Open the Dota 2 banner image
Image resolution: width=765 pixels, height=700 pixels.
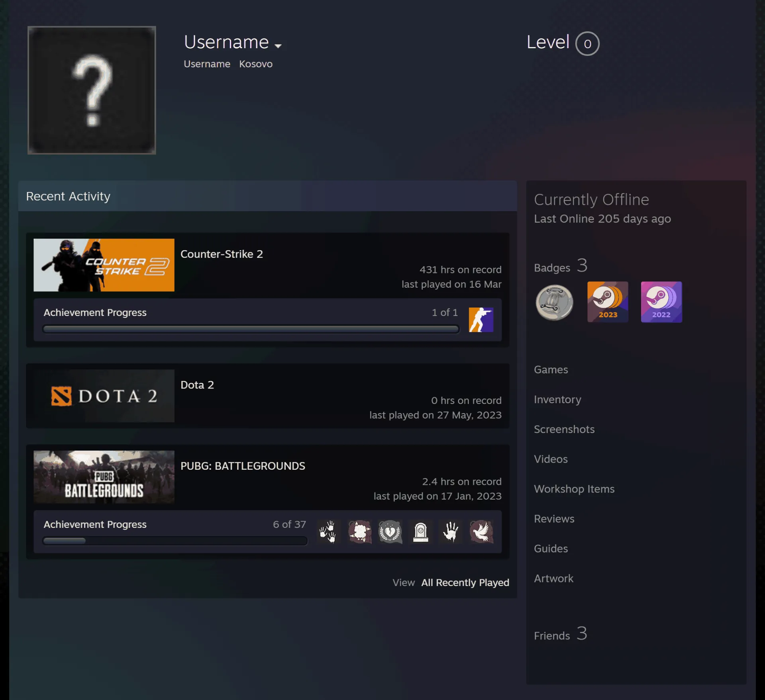click(x=104, y=396)
